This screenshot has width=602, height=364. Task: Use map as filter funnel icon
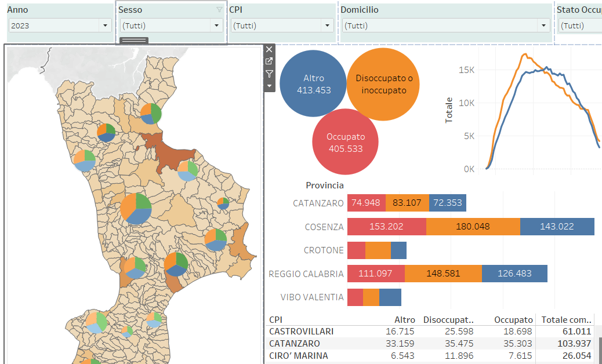coord(269,74)
